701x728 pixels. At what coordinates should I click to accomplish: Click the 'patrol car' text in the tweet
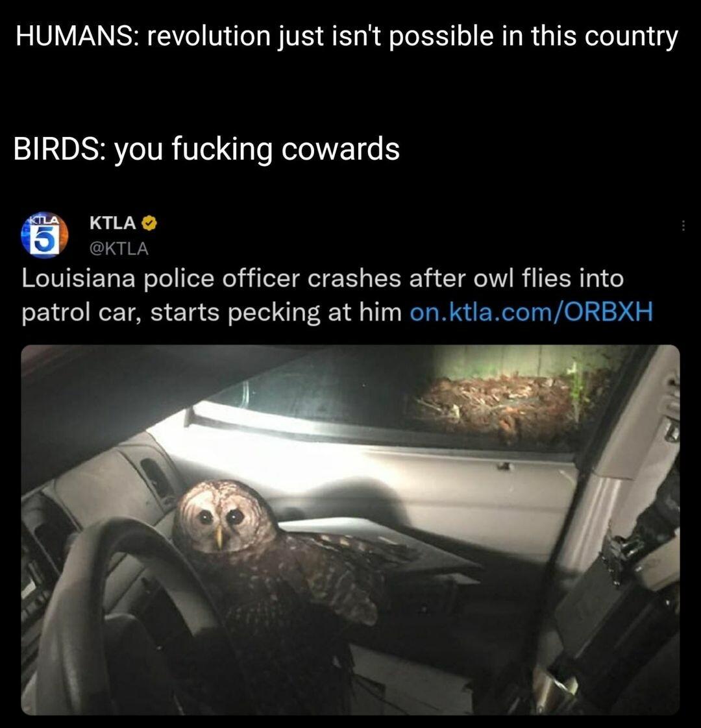click(x=82, y=312)
